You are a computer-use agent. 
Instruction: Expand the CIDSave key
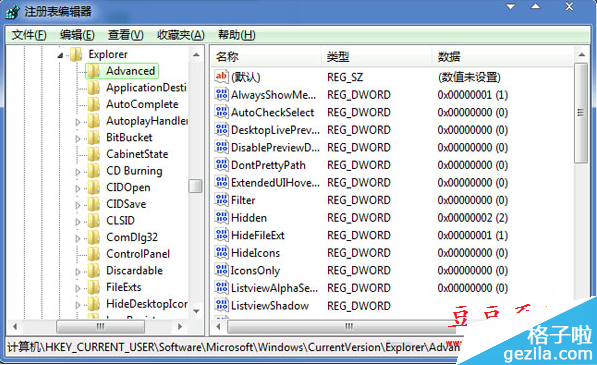pos(78,205)
